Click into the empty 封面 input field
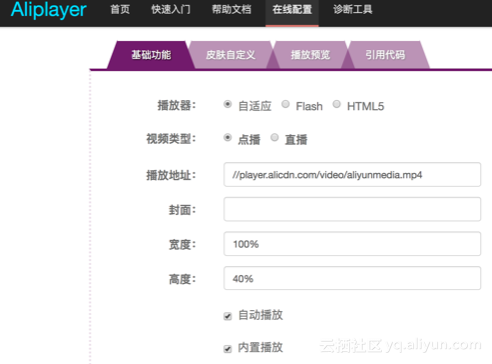 point(352,209)
